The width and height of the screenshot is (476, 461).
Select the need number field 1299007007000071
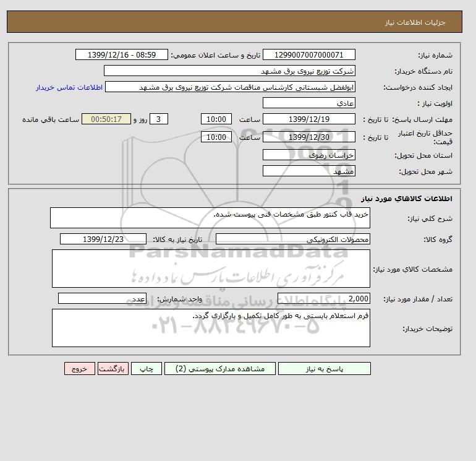[308, 54]
